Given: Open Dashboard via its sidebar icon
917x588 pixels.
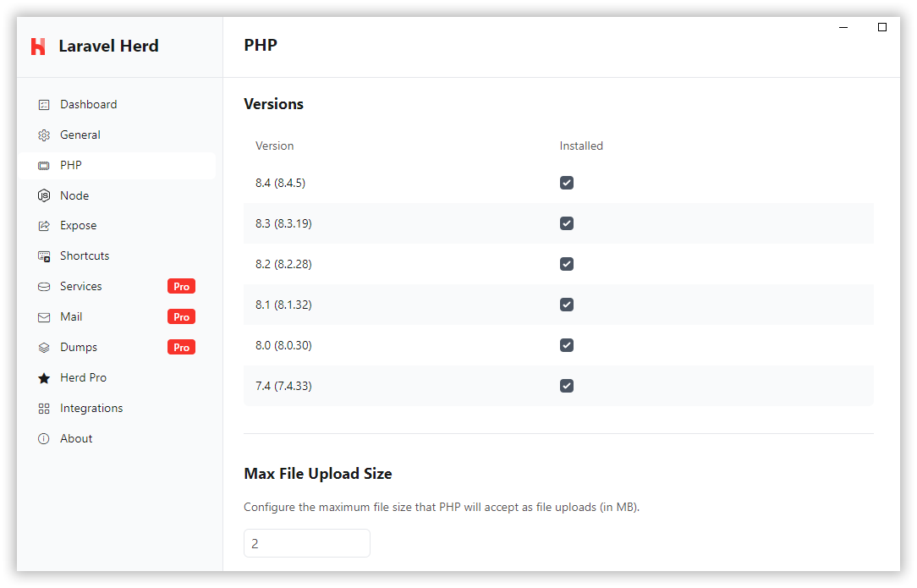Looking at the screenshot, I should pos(43,104).
